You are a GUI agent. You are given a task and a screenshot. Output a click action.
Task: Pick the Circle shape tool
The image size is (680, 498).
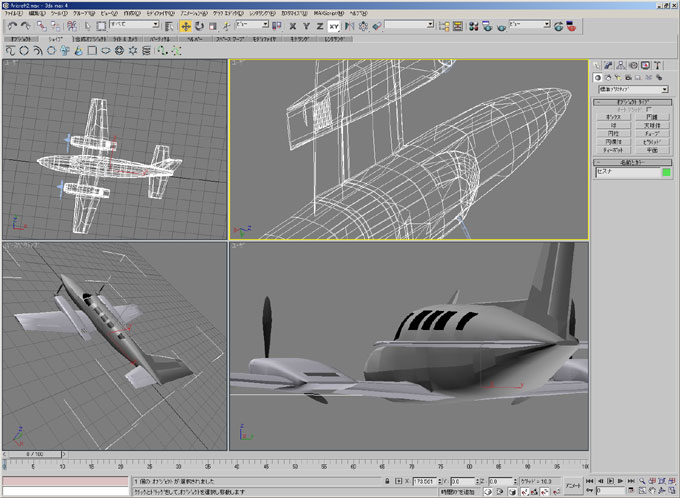[24, 51]
